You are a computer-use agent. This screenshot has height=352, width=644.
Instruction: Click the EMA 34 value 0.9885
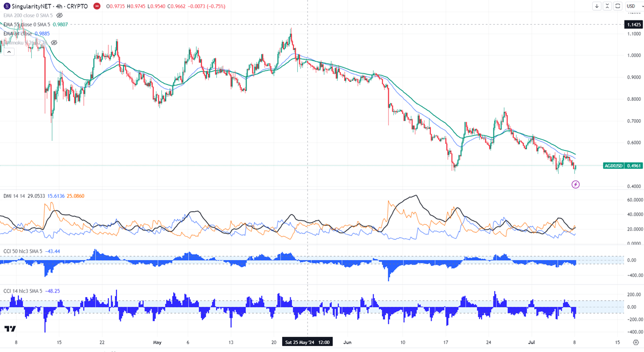[42, 33]
